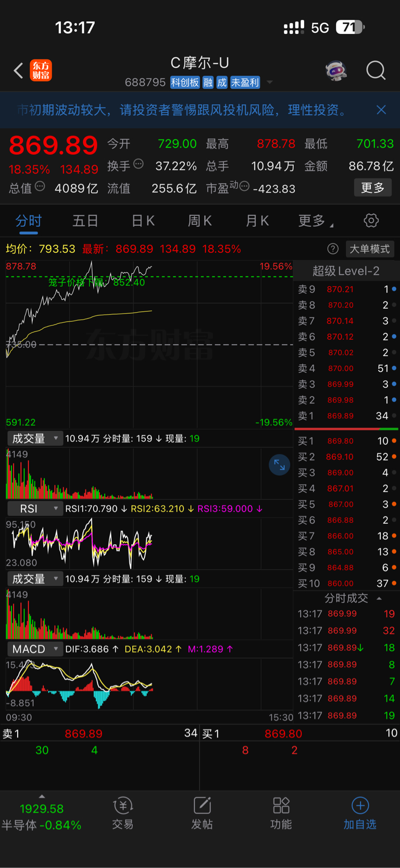
Task: Open 功能 functions icon
Action: click(x=281, y=813)
